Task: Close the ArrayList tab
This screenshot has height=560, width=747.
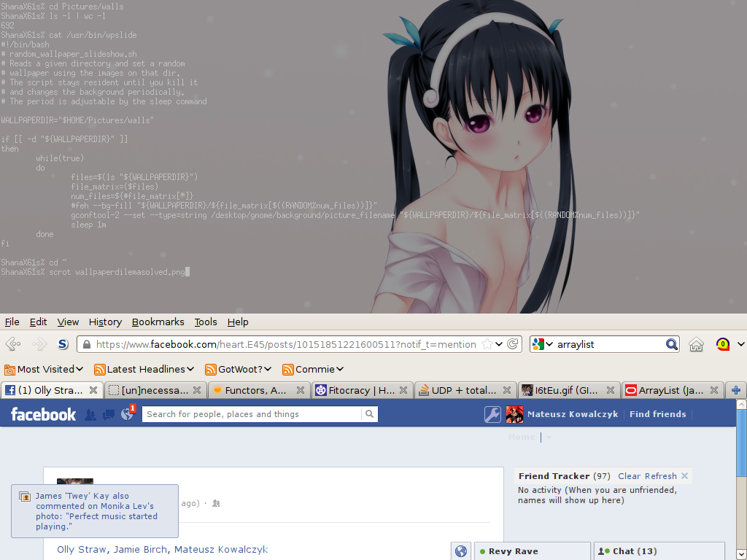Action: [714, 390]
